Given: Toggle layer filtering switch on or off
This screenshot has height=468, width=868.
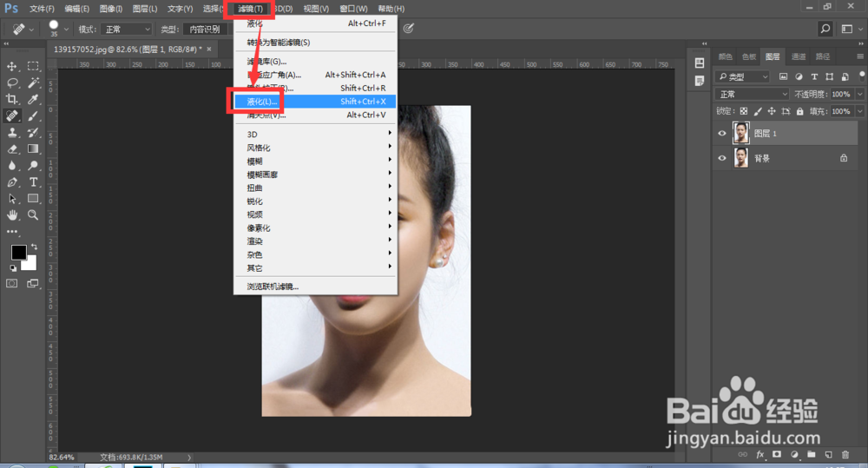Looking at the screenshot, I should 862,76.
